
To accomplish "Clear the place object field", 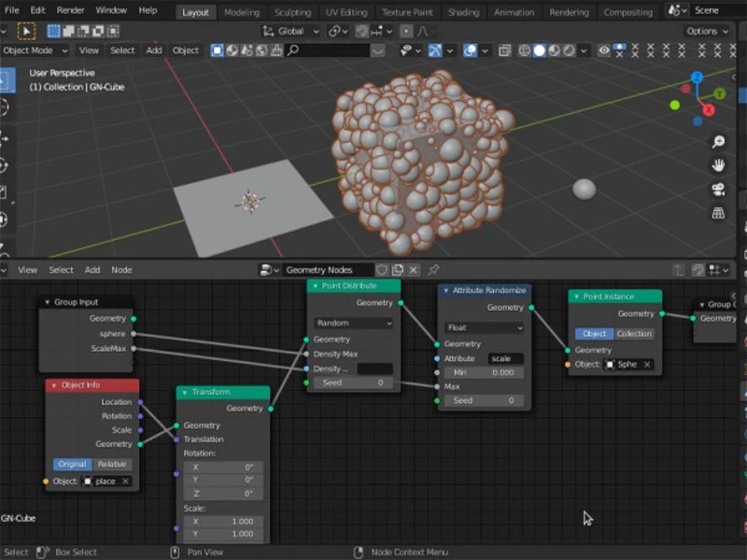I will (x=125, y=482).
